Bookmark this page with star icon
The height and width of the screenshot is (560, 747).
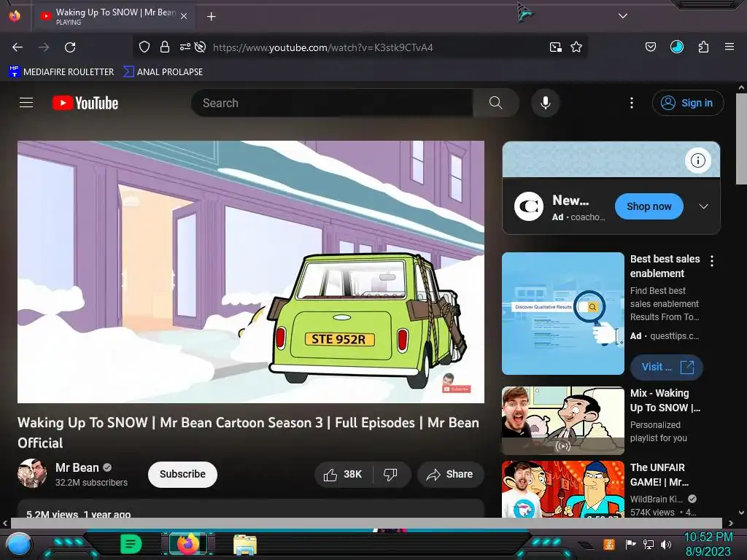[576, 47]
